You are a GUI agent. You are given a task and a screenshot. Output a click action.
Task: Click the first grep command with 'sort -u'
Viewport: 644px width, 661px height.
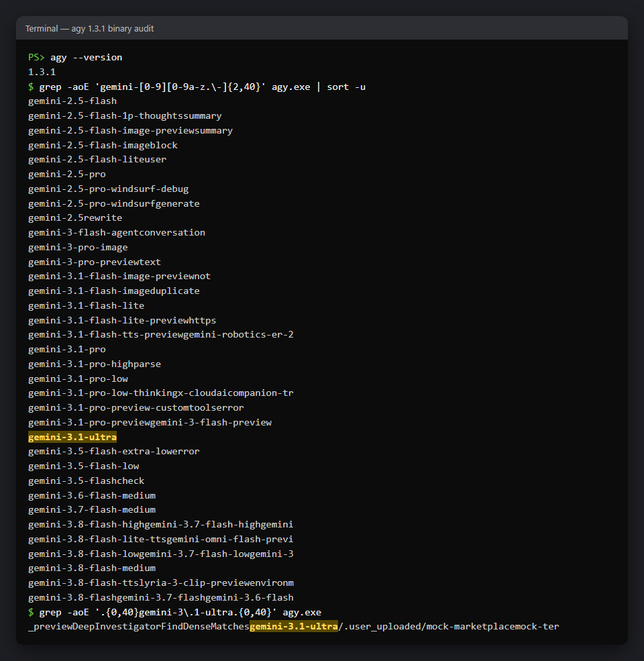[197, 87]
